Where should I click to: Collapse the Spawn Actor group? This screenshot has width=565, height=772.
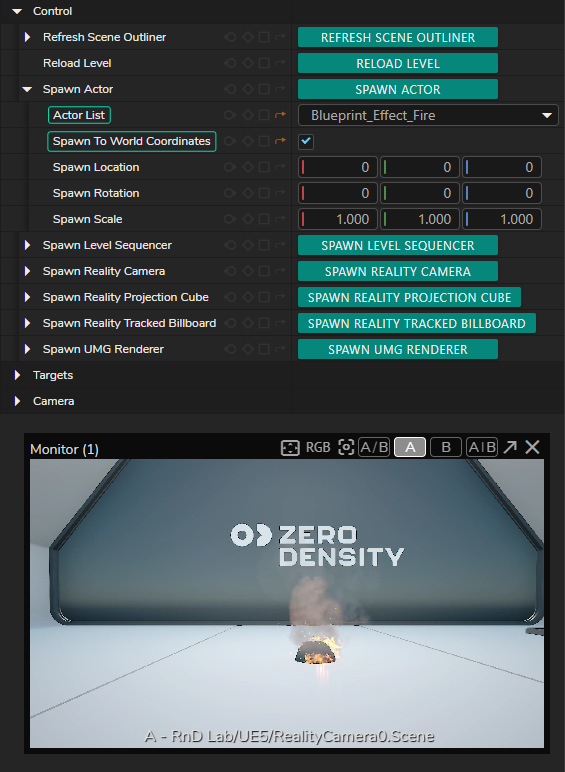tap(28, 89)
